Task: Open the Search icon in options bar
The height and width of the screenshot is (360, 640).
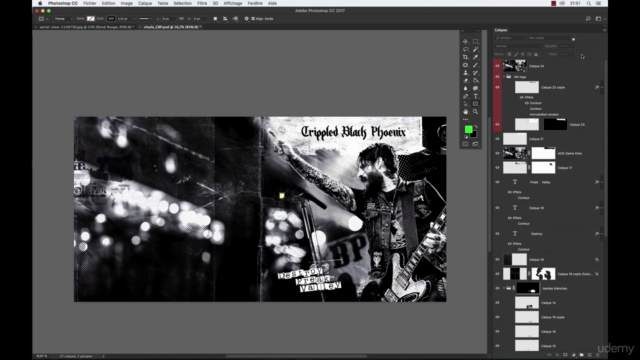Action: coord(588,19)
